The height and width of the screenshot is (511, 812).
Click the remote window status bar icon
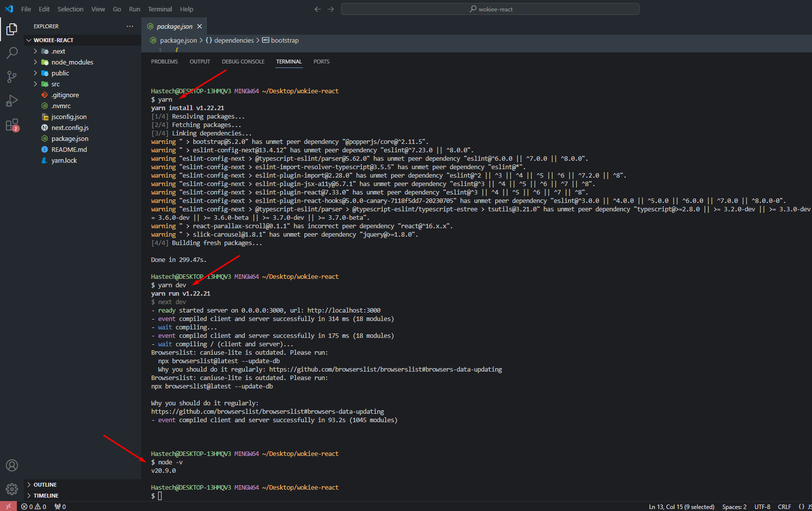click(8, 507)
